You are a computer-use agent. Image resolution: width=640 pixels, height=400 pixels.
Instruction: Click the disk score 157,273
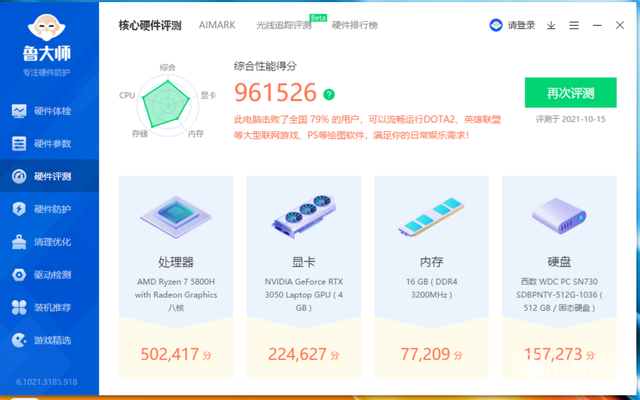click(553, 354)
